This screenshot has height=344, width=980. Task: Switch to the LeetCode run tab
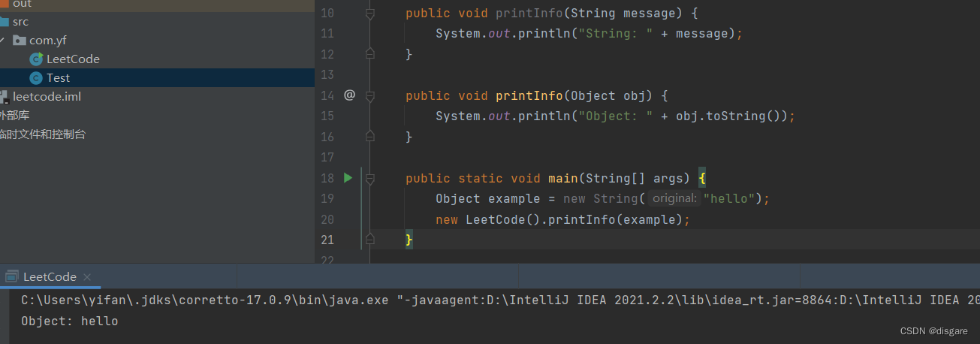coord(50,277)
